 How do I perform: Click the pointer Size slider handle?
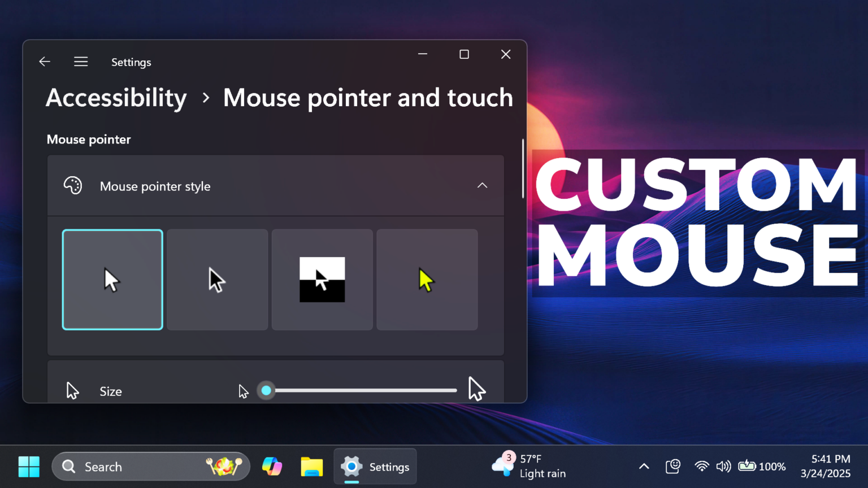pos(266,390)
